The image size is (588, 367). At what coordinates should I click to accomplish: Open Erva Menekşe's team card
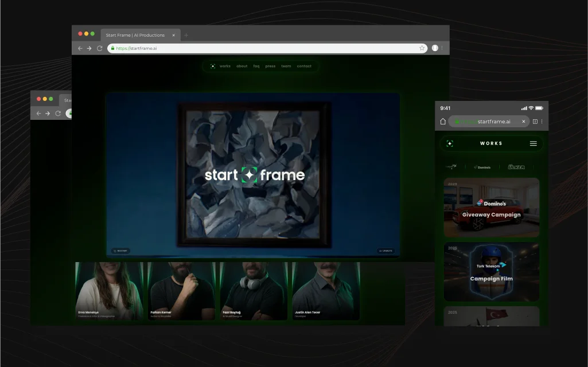[x=109, y=291]
